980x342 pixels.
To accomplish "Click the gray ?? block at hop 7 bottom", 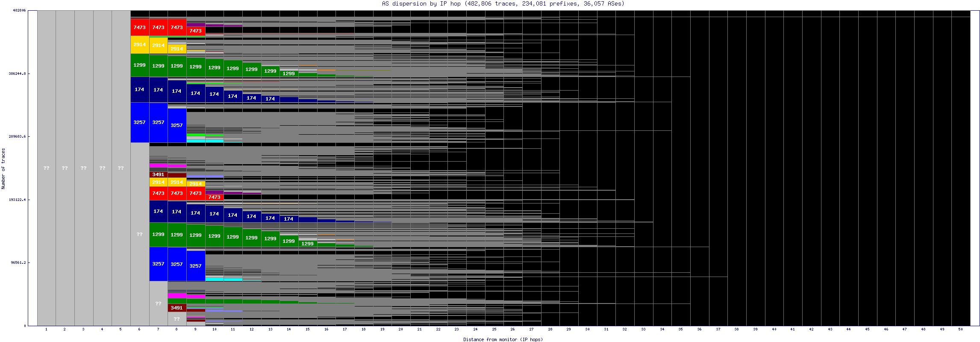I will click(158, 304).
